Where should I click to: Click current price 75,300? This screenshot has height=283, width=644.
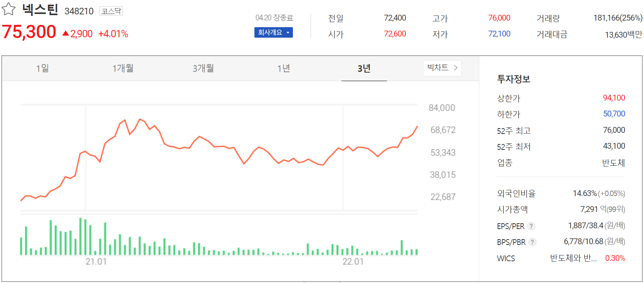[29, 32]
